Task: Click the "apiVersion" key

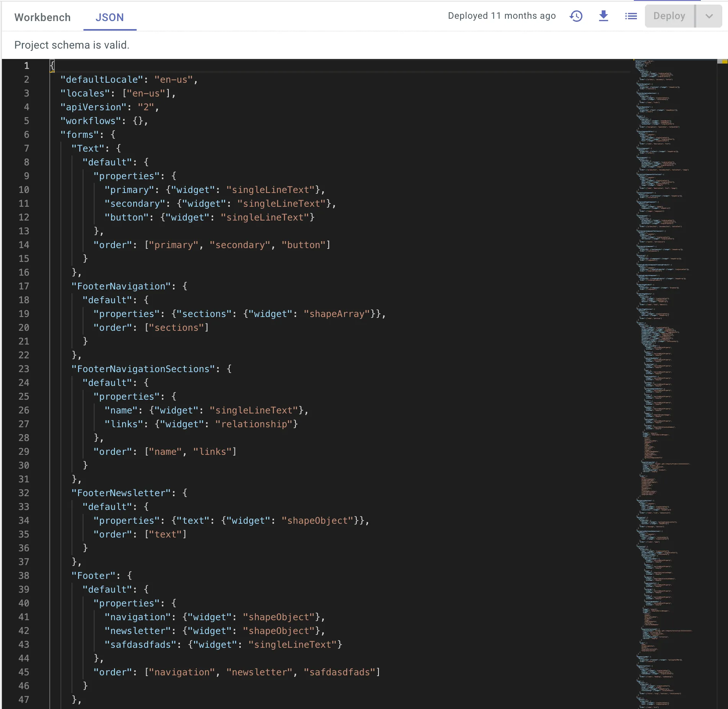Action: coord(93,107)
